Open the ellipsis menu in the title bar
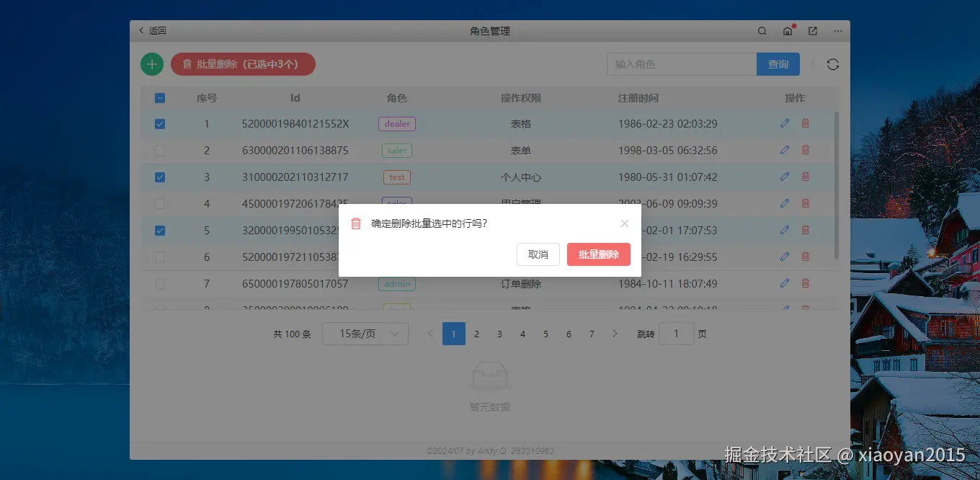 837,30
